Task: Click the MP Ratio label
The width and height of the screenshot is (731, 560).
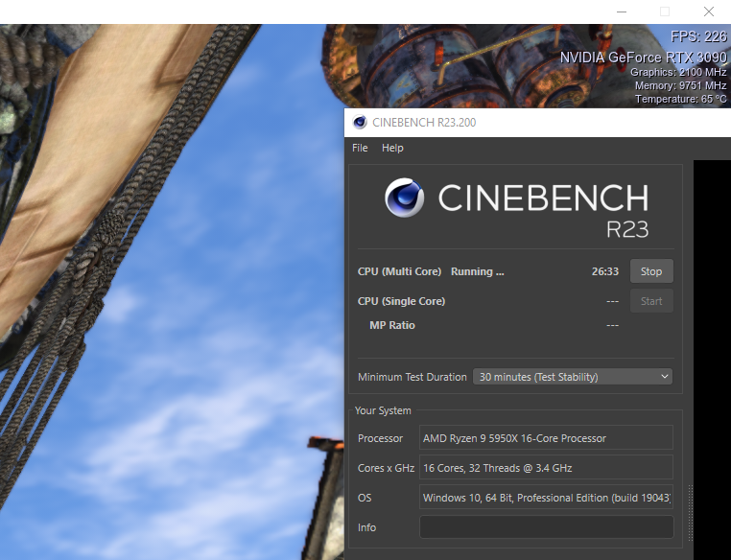Action: click(x=392, y=325)
